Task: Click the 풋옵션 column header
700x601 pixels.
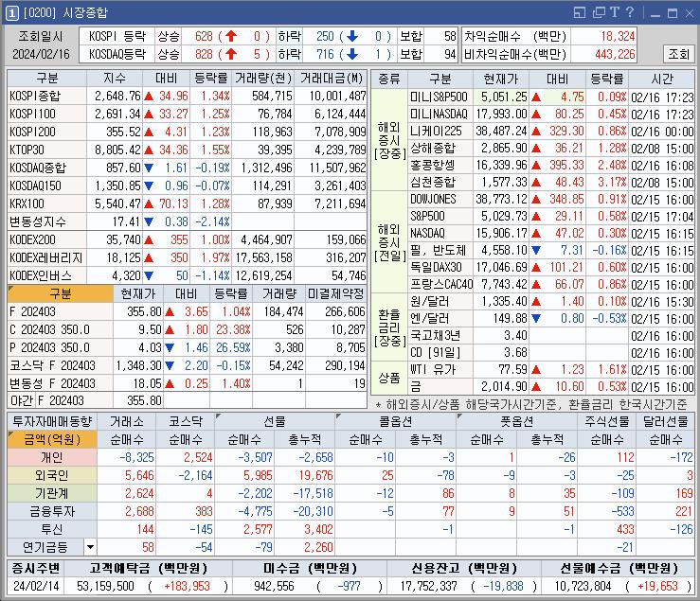Action: click(516, 421)
